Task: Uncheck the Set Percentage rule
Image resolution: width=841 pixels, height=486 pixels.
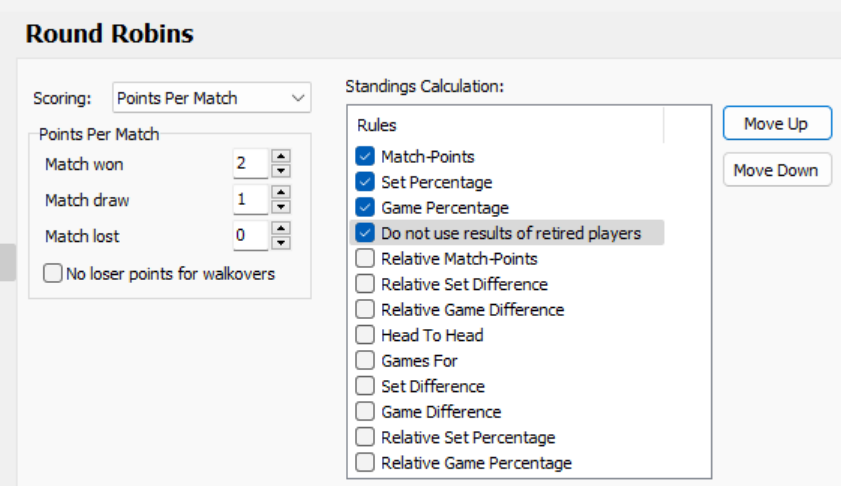Action: [365, 182]
